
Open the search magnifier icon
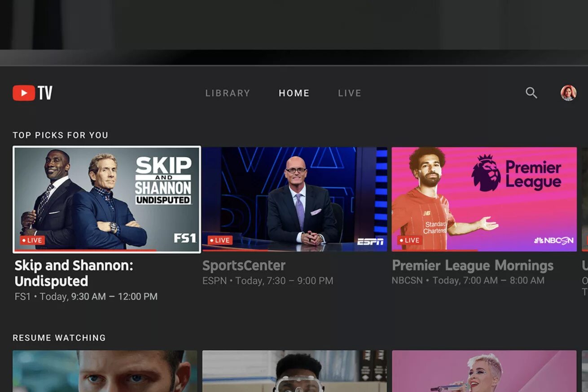531,93
